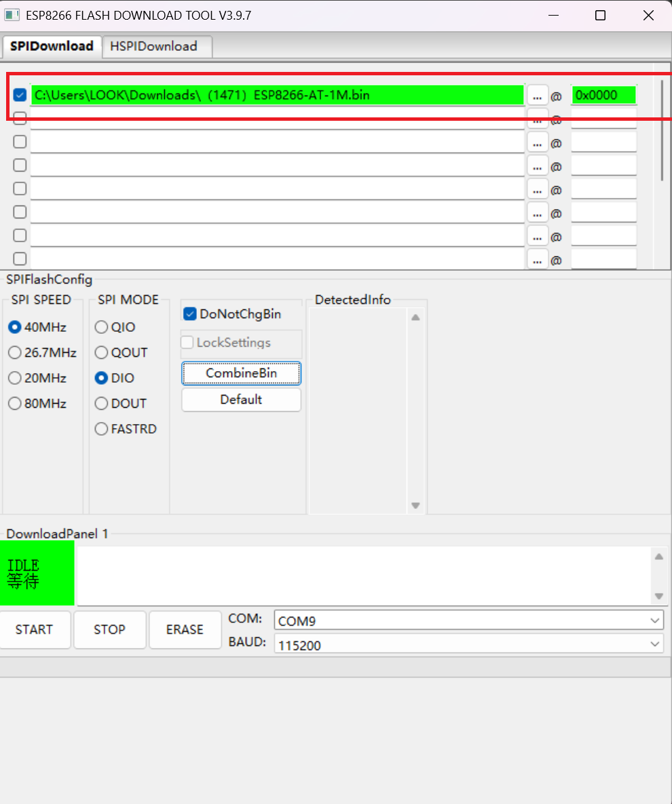Choose QOUT SPI mode
This screenshot has height=804, width=672.
[x=122, y=352]
